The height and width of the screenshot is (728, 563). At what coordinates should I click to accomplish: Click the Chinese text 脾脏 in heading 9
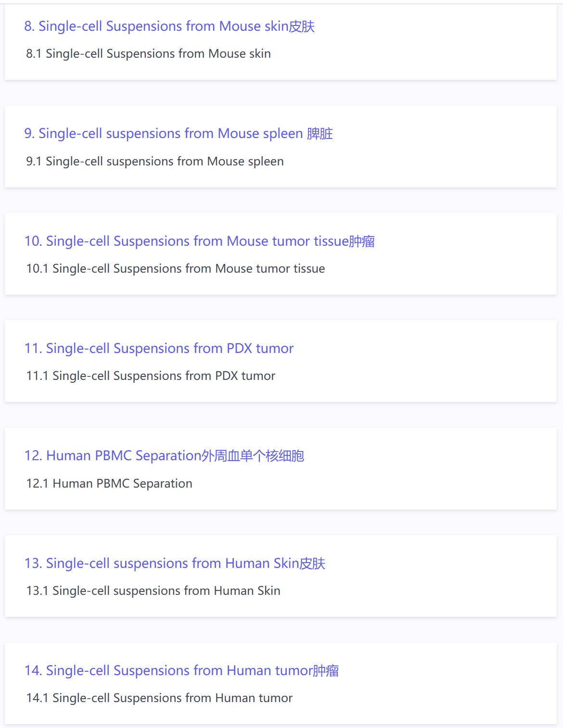[x=320, y=133]
